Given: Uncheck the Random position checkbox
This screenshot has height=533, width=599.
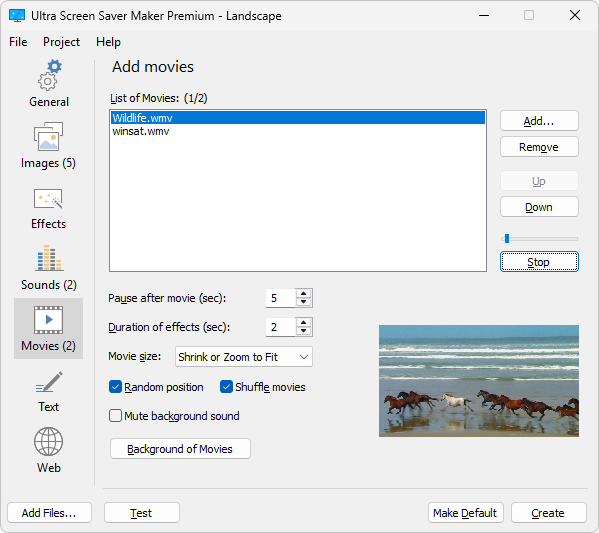Looking at the screenshot, I should [x=115, y=387].
